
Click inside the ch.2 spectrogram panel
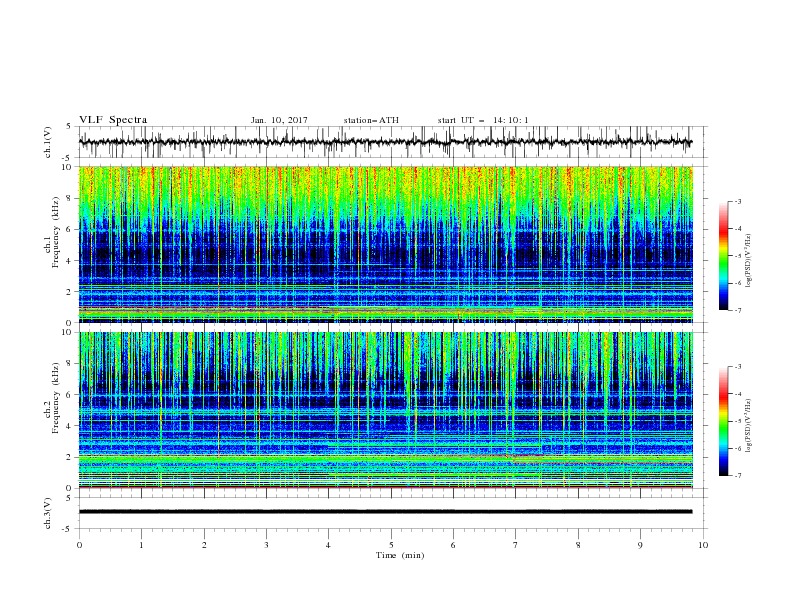pyautogui.click(x=385, y=410)
